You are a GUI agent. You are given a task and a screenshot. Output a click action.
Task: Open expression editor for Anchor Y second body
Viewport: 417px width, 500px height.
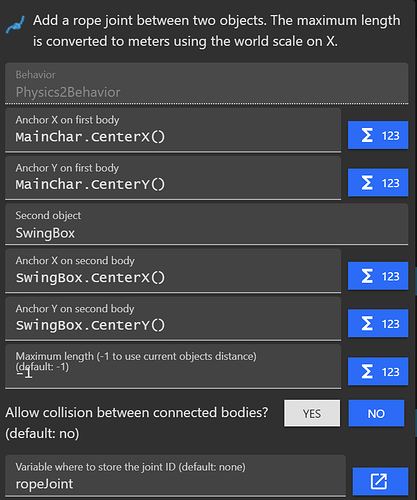pos(378,324)
